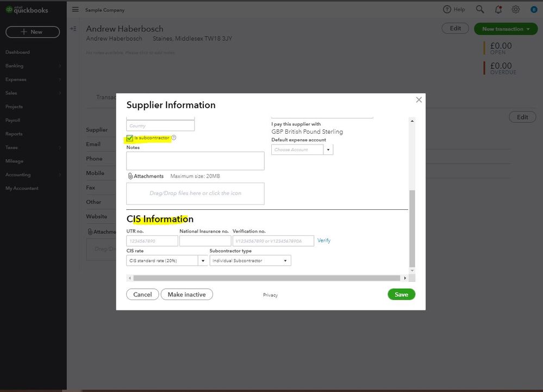Screen dimensions: 543x392
Task: Click the dialog horizontal scrollbar thumb
Action: 267,278
